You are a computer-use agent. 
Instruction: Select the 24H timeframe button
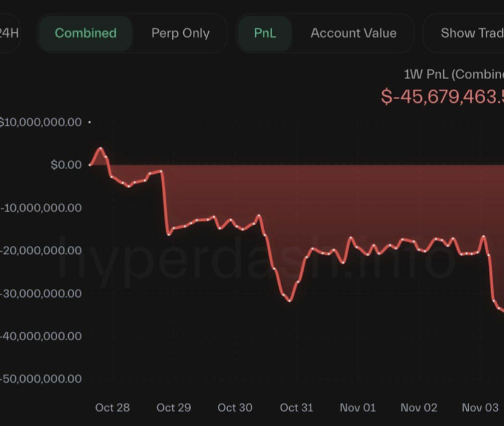point(9,33)
